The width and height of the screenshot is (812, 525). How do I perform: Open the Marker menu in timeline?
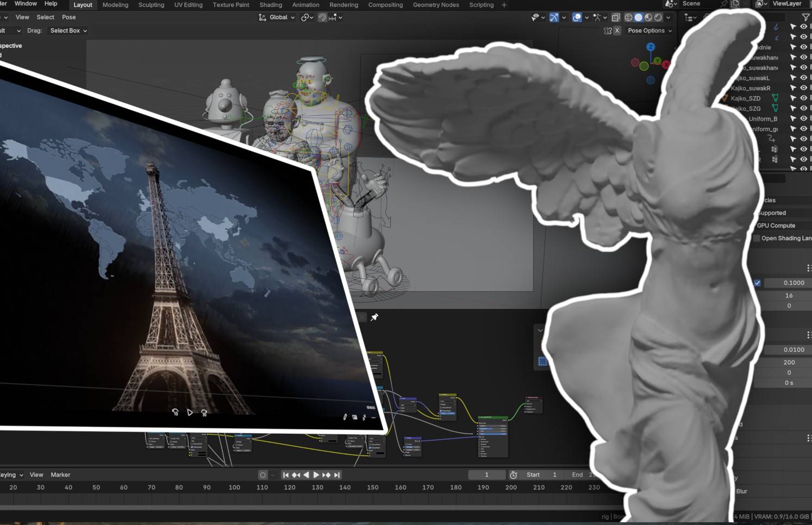tap(60, 475)
